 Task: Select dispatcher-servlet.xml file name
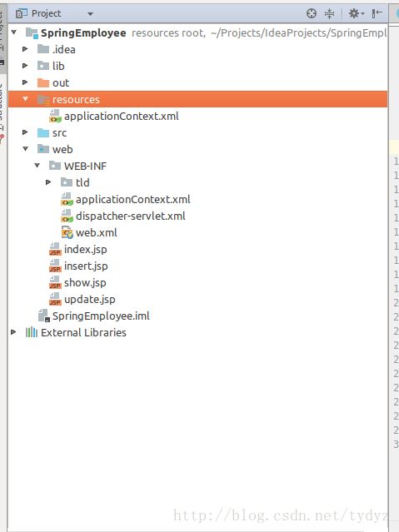(131, 216)
